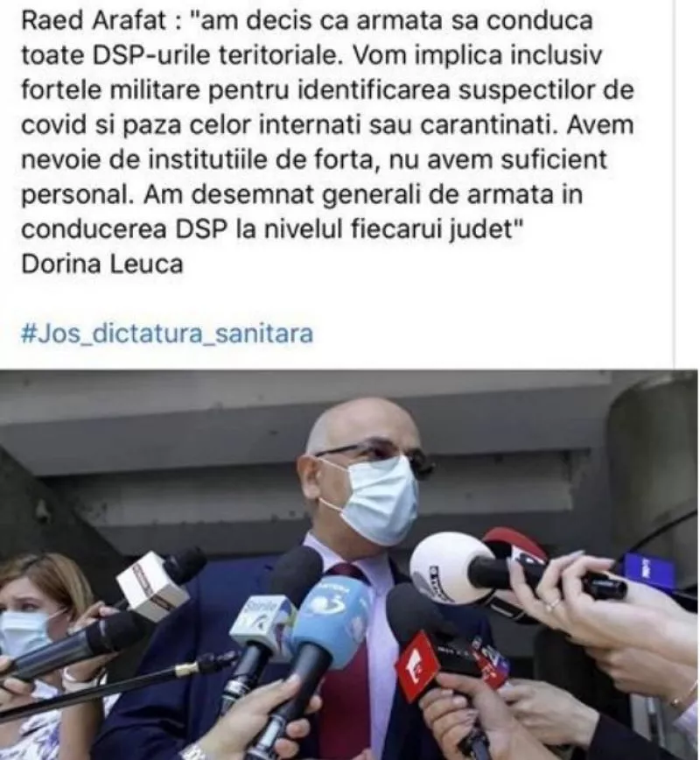Click the red Antena 1 microphone cube

click(x=418, y=666)
